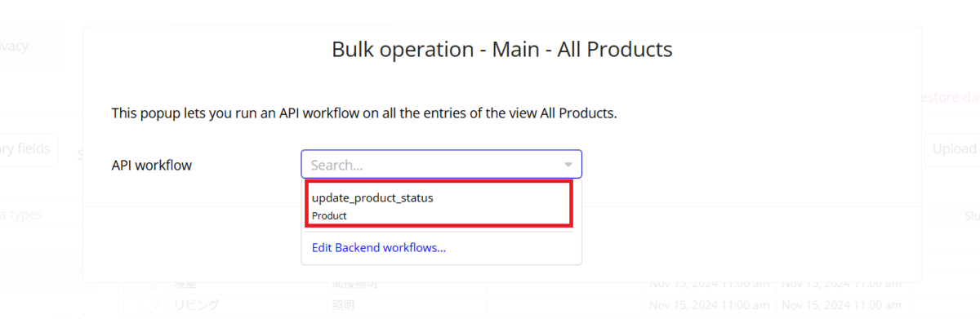This screenshot has width=980, height=319.
Task: Open the Primary fields button
Action: (27, 149)
